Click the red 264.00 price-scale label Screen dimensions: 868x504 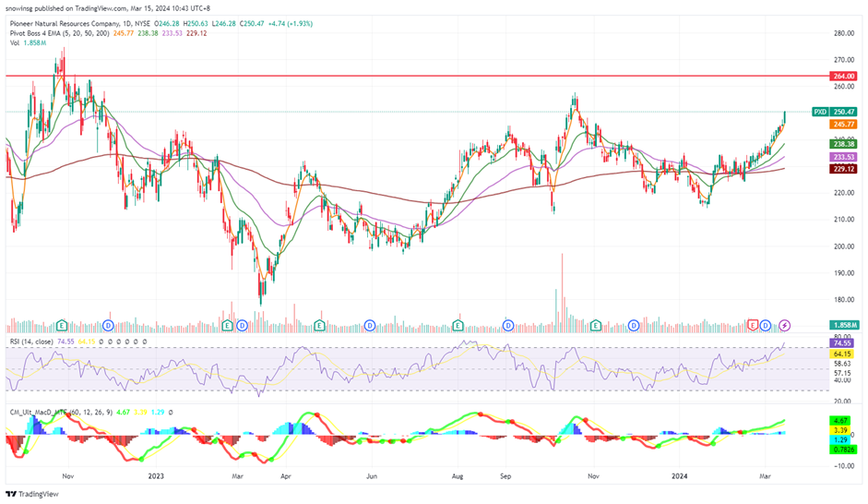tap(844, 76)
